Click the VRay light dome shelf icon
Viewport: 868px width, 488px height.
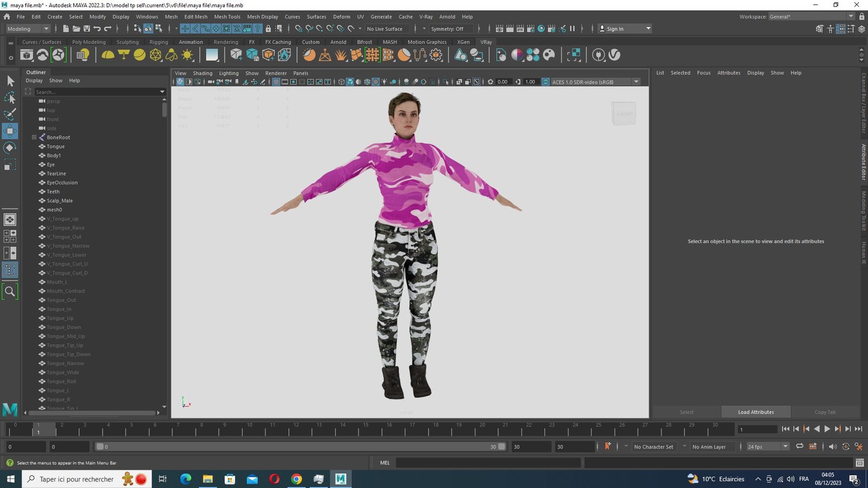(x=108, y=55)
